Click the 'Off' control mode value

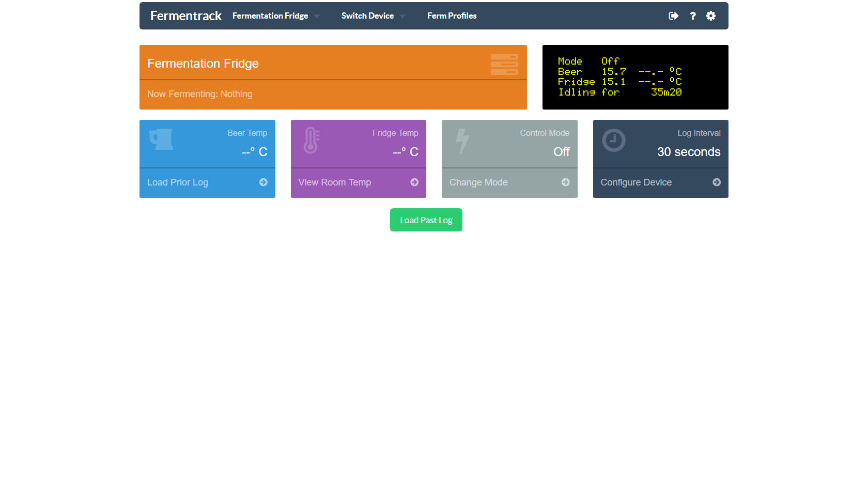click(x=562, y=152)
